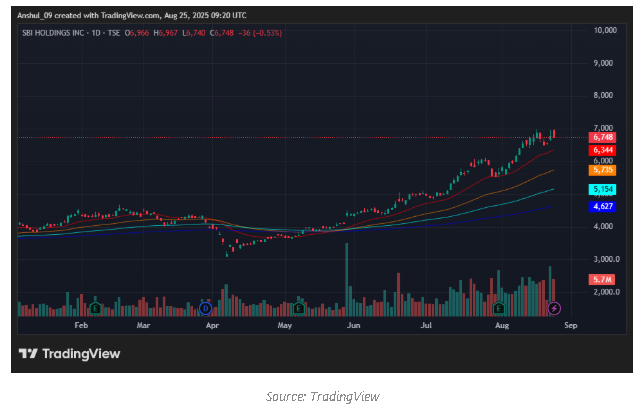This screenshot has width=642, height=407.
Task: Click the Source: TradingView caption
Action: [323, 397]
